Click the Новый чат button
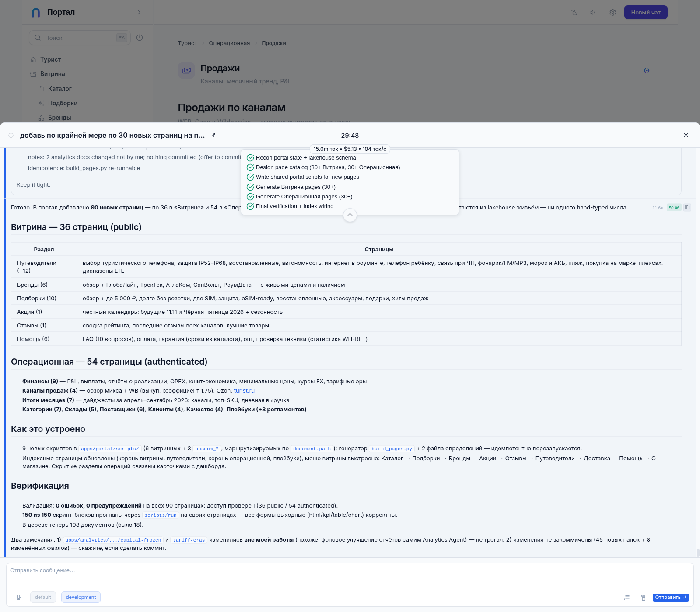This screenshot has width=700, height=612. (x=646, y=12)
